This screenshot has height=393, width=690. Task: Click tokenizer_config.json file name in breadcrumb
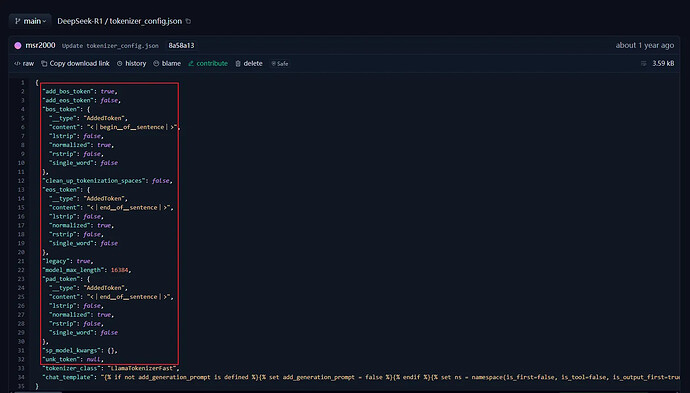(146, 21)
